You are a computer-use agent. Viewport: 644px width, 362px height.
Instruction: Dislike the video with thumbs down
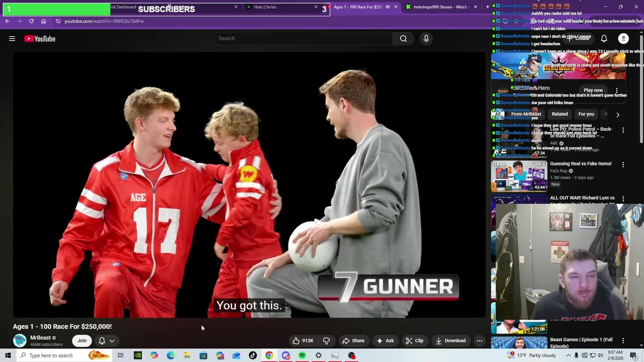[x=327, y=341]
